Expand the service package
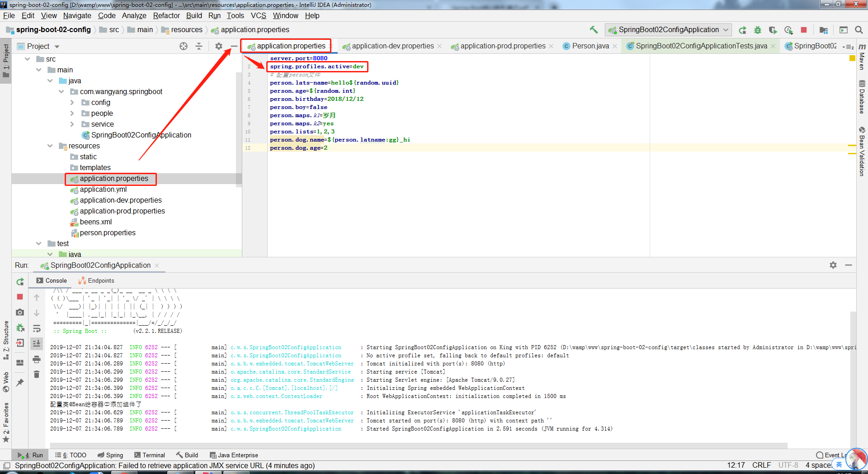 click(72, 124)
